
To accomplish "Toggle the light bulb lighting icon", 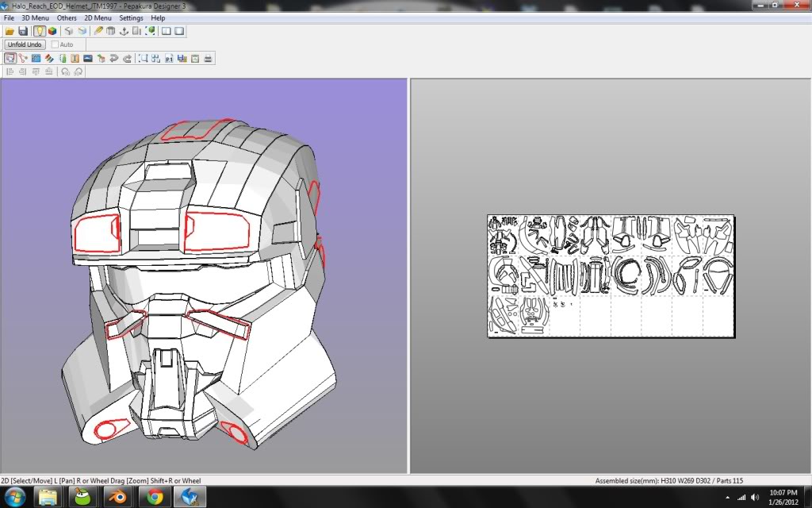I will 39,31.
